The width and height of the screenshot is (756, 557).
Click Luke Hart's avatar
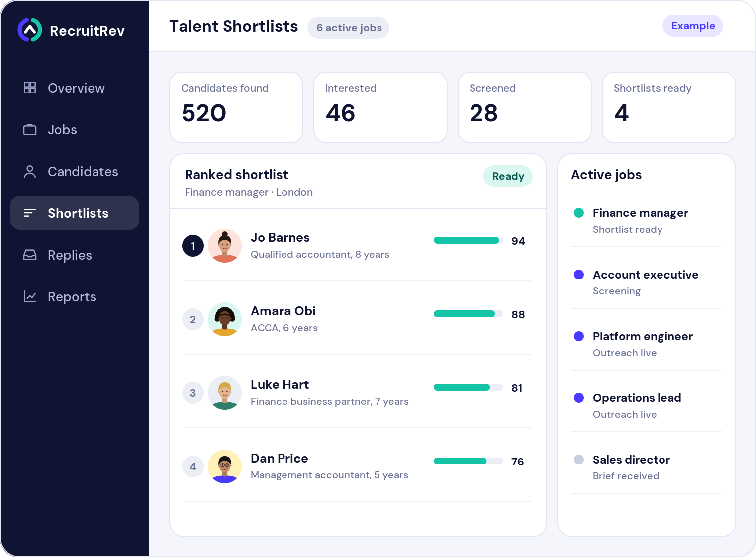225,393
